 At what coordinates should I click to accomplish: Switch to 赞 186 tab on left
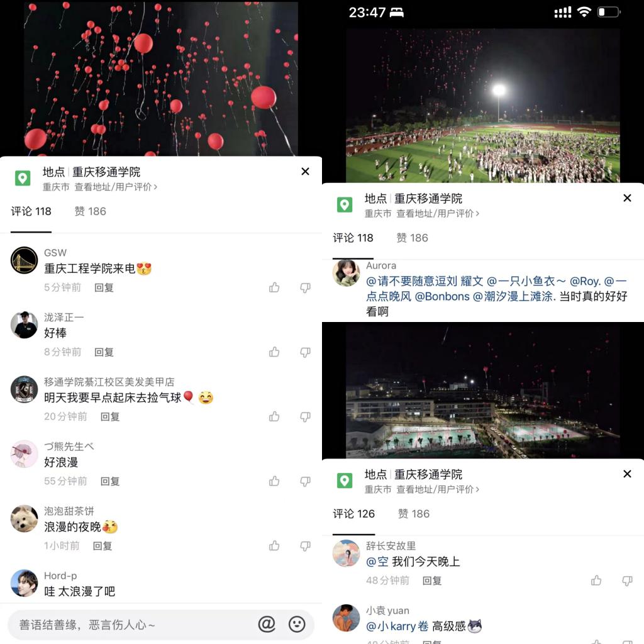(x=91, y=211)
